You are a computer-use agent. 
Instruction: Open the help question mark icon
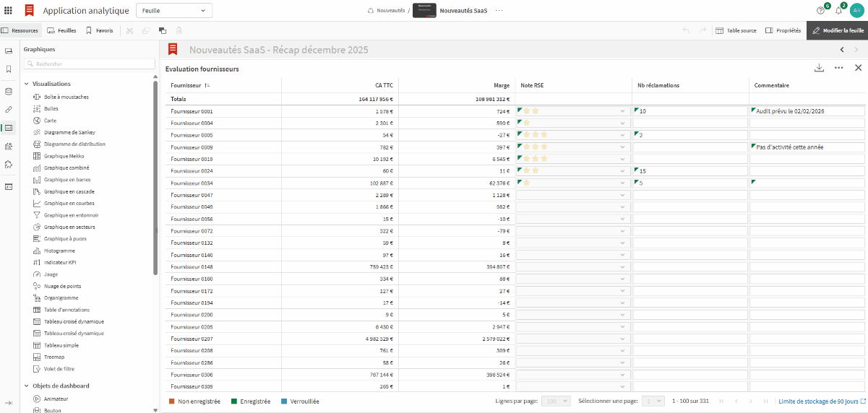[x=820, y=11]
